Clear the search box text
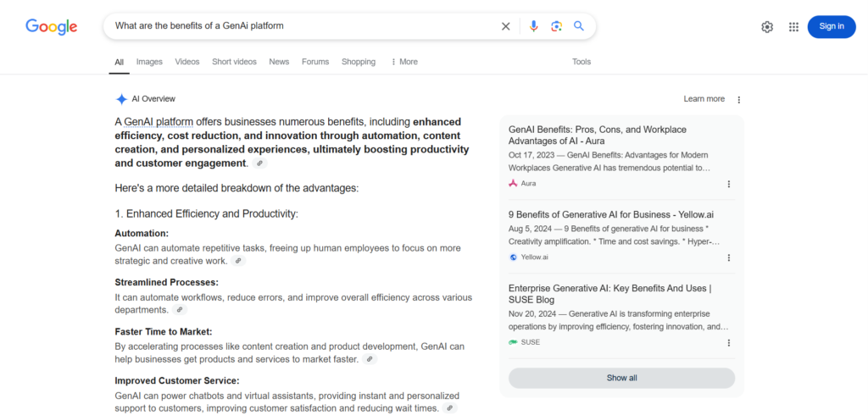The image size is (868, 415). (506, 26)
